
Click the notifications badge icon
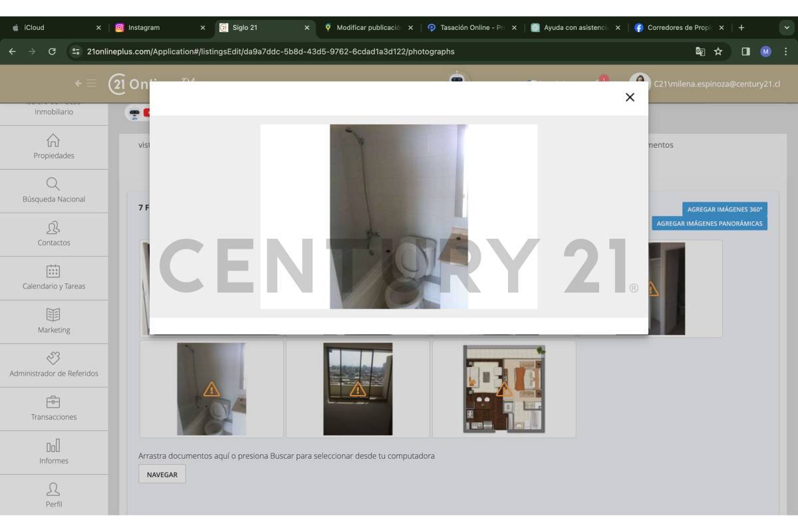[603, 79]
